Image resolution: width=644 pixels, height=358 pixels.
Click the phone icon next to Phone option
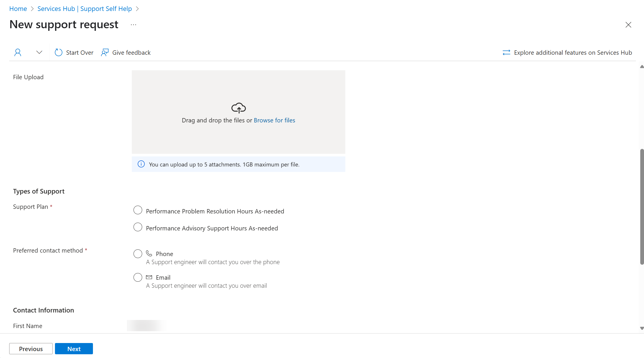tap(149, 253)
